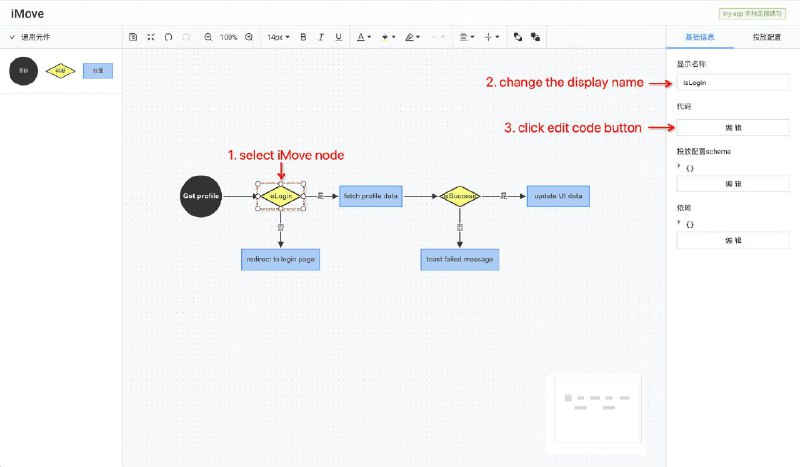800x467 pixels.
Task: Switch to the second tab of right panel
Action: coord(766,37)
